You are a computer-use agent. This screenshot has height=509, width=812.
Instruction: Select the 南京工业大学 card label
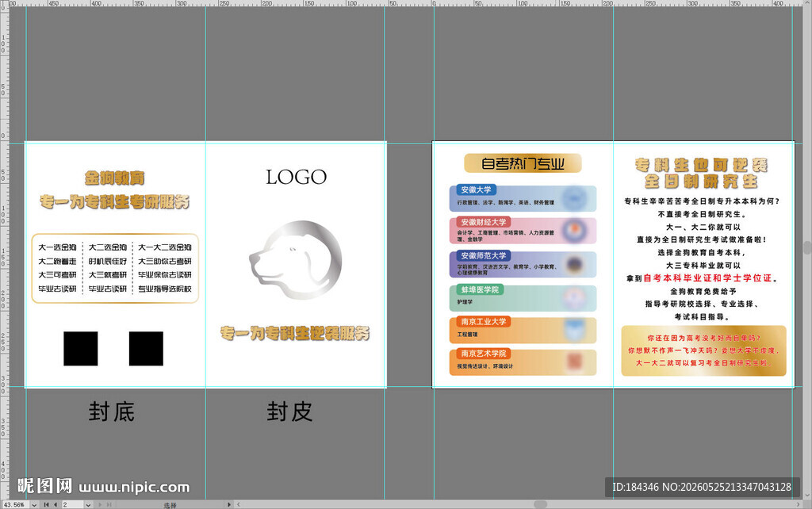[484, 322]
